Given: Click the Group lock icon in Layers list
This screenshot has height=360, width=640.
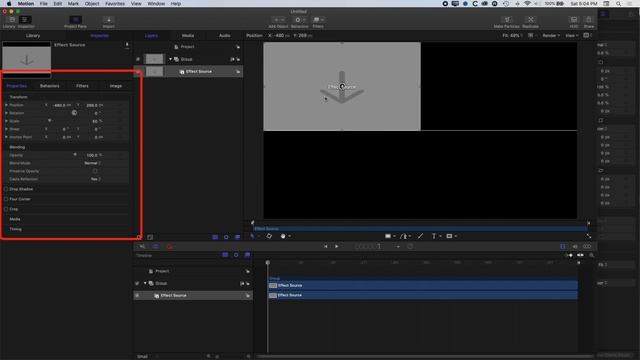Looking at the screenshot, I should tap(238, 59).
